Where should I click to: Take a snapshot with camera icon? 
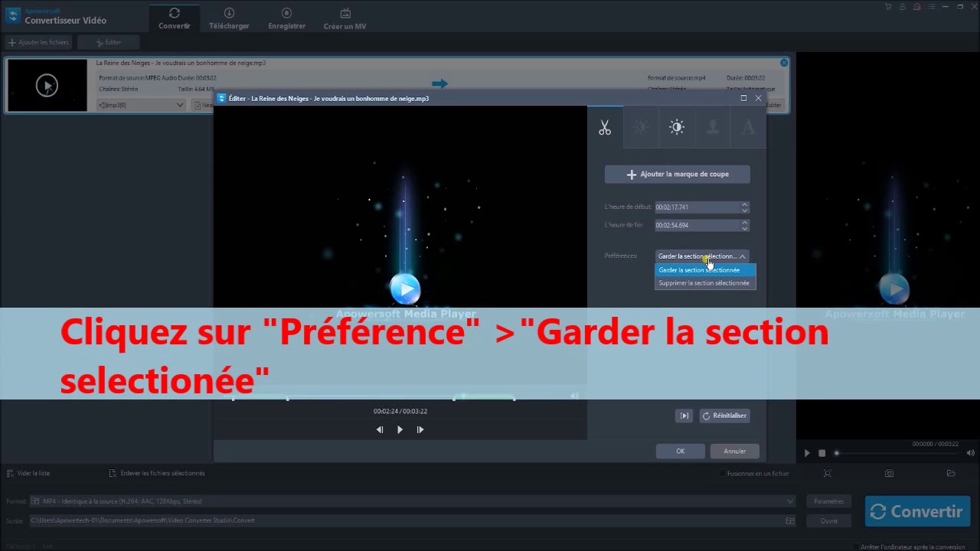[889, 474]
